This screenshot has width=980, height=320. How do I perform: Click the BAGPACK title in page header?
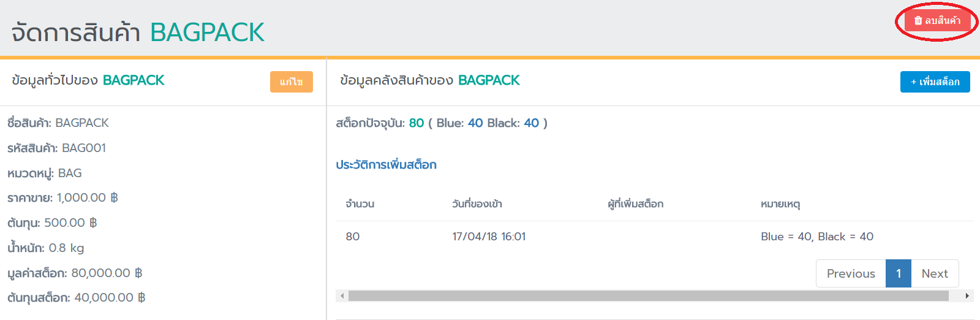click(x=207, y=32)
